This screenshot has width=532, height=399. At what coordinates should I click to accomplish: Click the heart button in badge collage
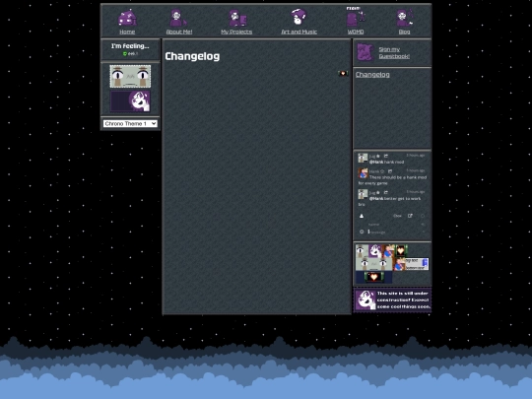(x=401, y=251)
